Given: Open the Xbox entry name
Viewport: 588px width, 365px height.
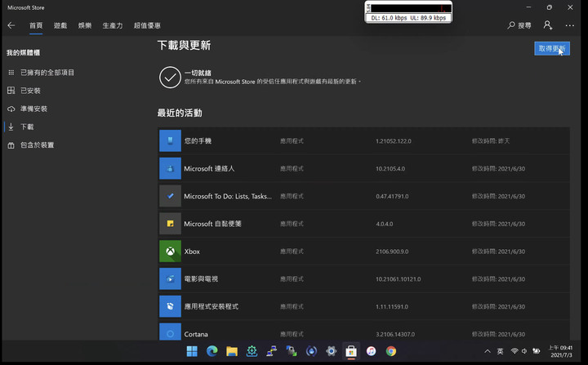Looking at the screenshot, I should click(192, 251).
